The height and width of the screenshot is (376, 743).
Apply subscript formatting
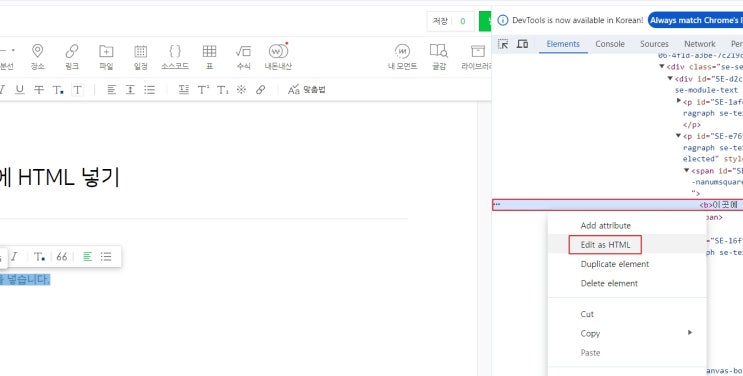point(222,90)
